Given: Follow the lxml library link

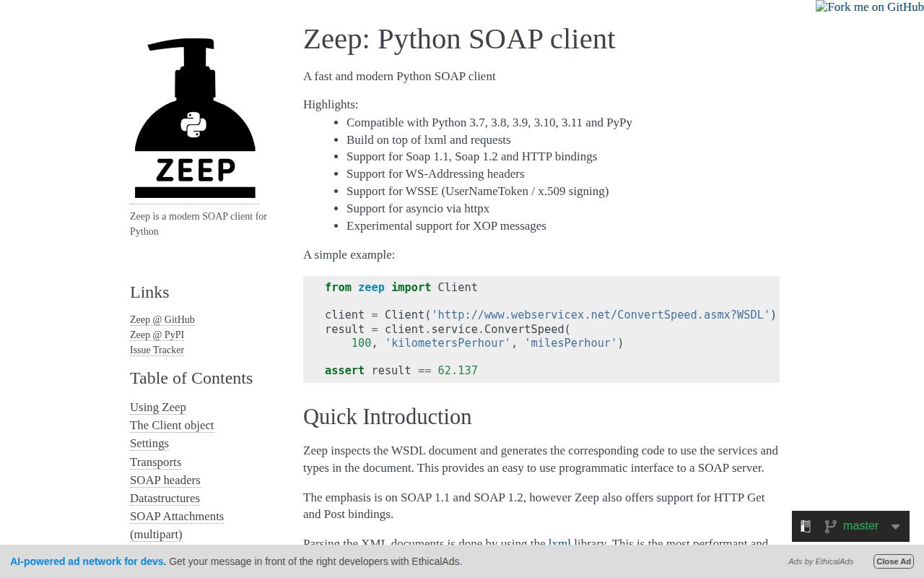Looking at the screenshot, I should [x=559, y=543].
